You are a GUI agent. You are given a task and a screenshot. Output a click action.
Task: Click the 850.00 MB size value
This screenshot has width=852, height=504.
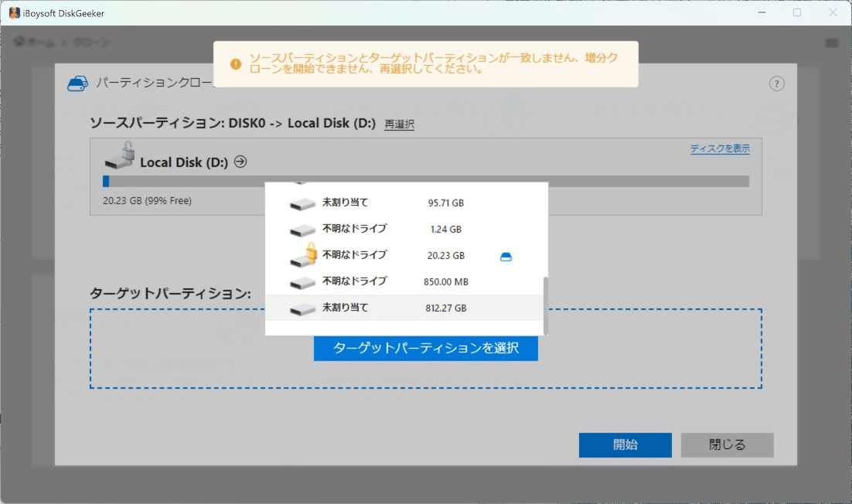point(445,282)
